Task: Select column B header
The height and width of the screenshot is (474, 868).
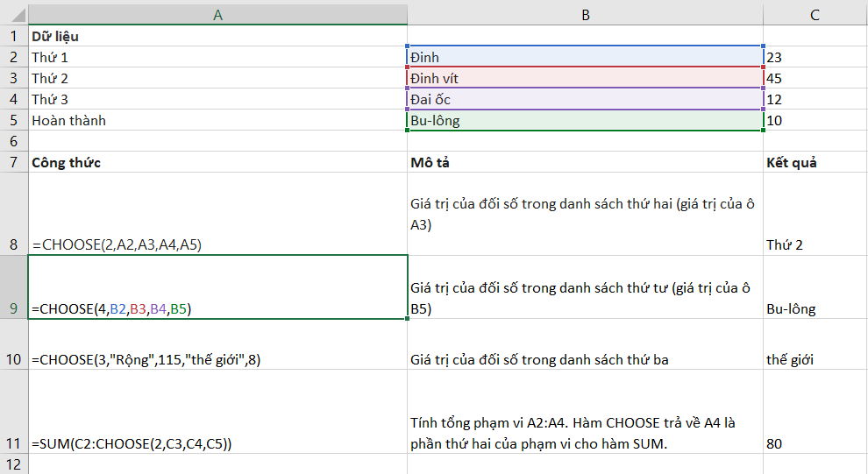Action: pyautogui.click(x=585, y=15)
